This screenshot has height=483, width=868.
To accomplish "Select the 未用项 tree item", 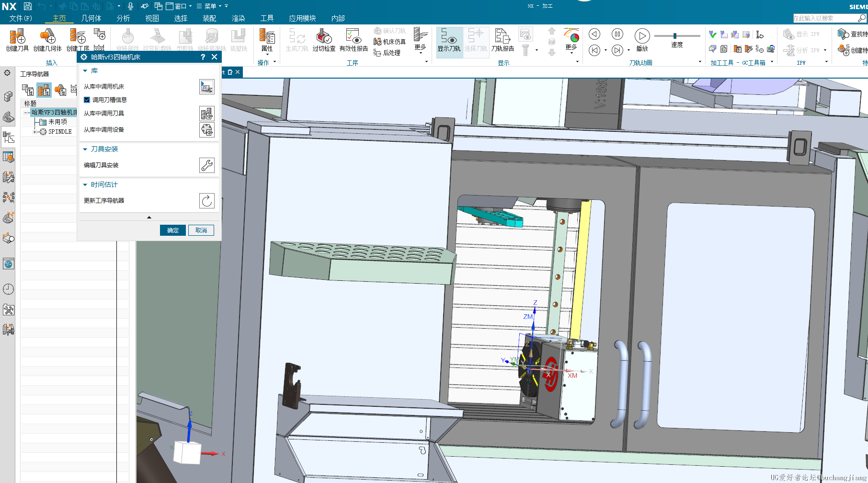I will point(57,122).
